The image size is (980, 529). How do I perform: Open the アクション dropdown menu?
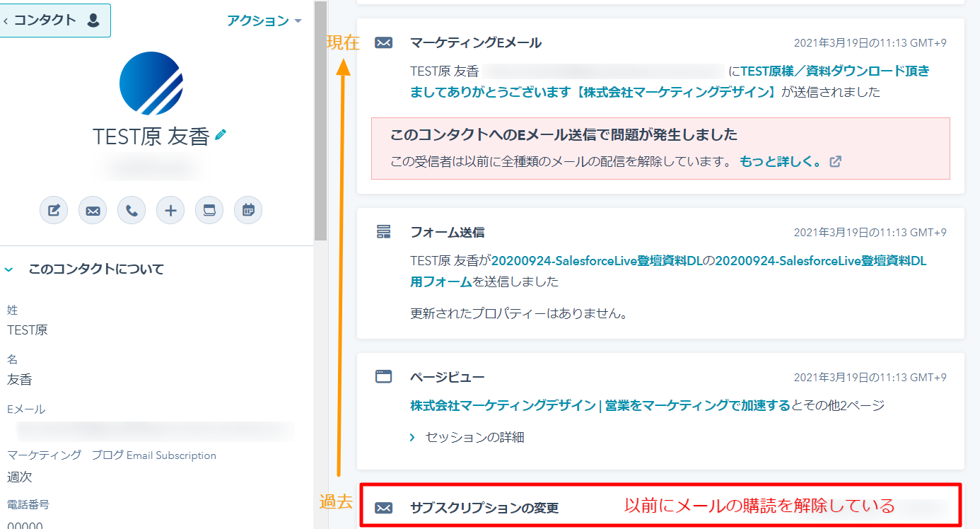(264, 21)
